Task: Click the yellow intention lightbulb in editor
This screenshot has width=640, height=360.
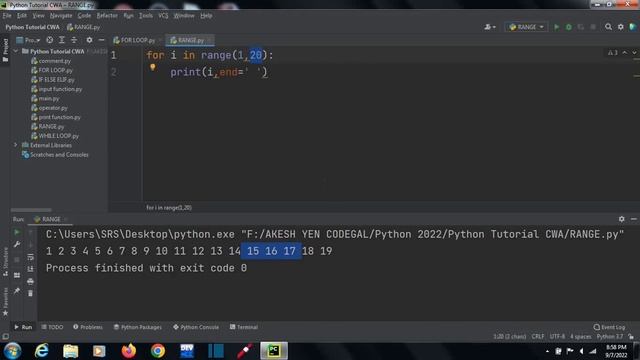Action: coord(153,67)
